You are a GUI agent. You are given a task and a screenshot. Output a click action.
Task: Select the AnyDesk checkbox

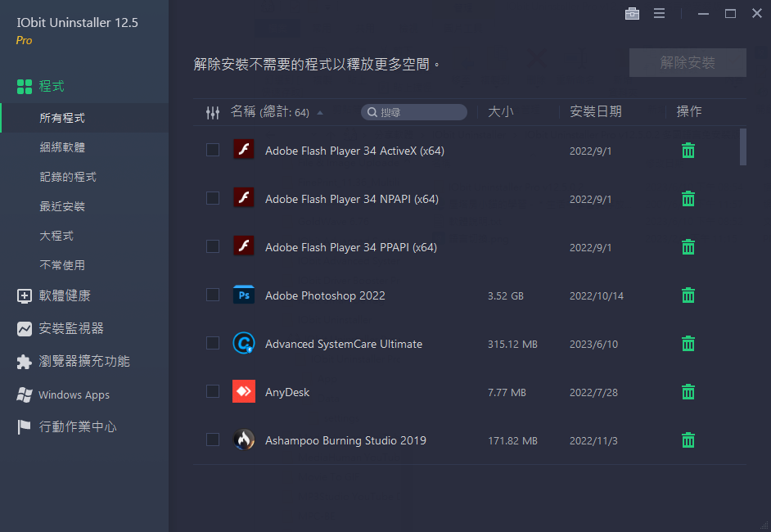(x=213, y=392)
